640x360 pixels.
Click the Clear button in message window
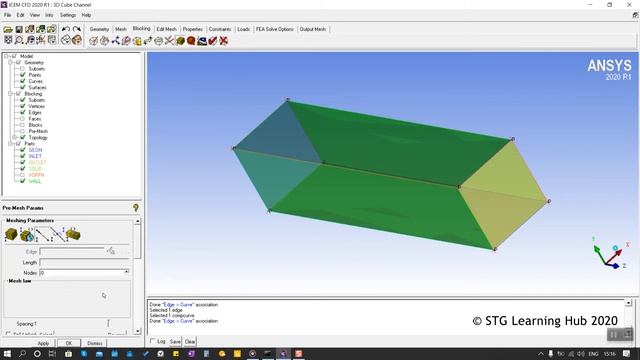[x=190, y=342]
